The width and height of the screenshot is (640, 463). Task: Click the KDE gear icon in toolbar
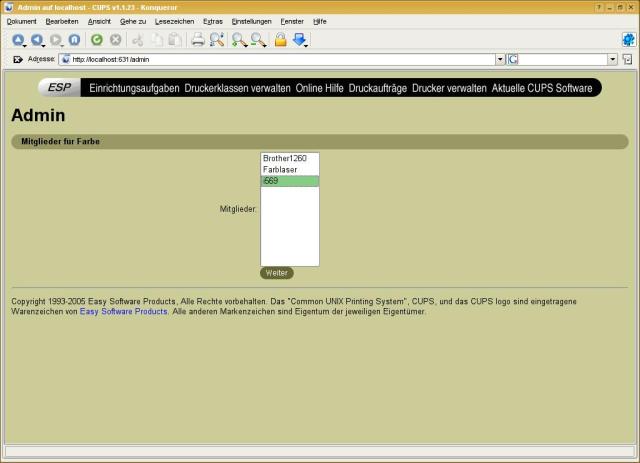[x=628, y=40]
